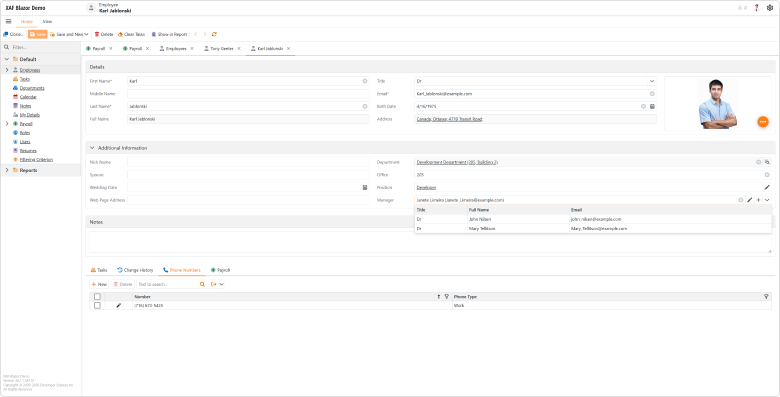Close the Karl Jablonski tab
Viewport: 780px width, 397px height.
click(x=289, y=49)
